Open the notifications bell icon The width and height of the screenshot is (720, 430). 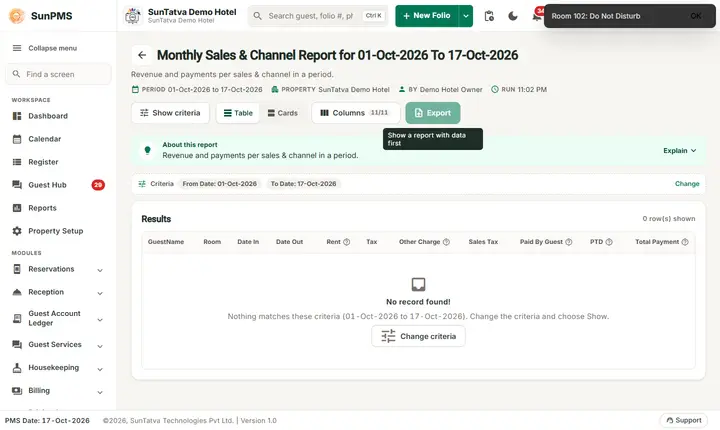[x=536, y=16]
